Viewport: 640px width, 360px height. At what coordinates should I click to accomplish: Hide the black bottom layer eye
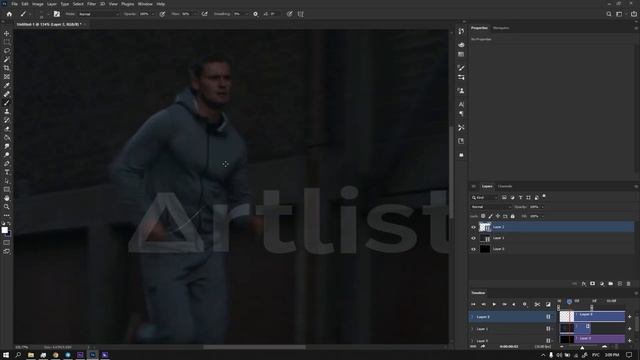point(473,249)
